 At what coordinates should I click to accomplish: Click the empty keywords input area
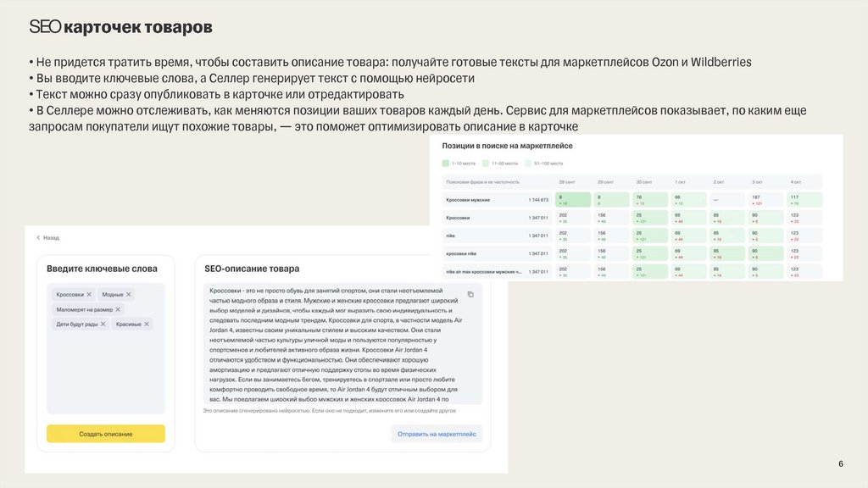pyautogui.click(x=105, y=373)
